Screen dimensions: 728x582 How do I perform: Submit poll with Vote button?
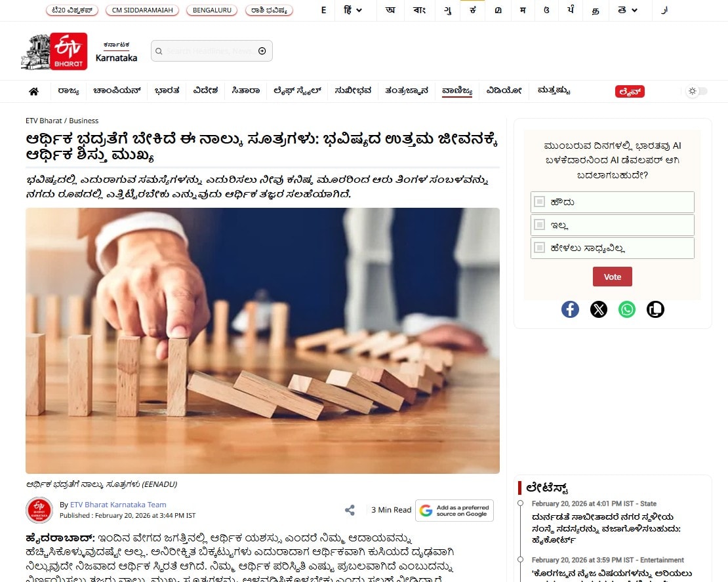(613, 277)
